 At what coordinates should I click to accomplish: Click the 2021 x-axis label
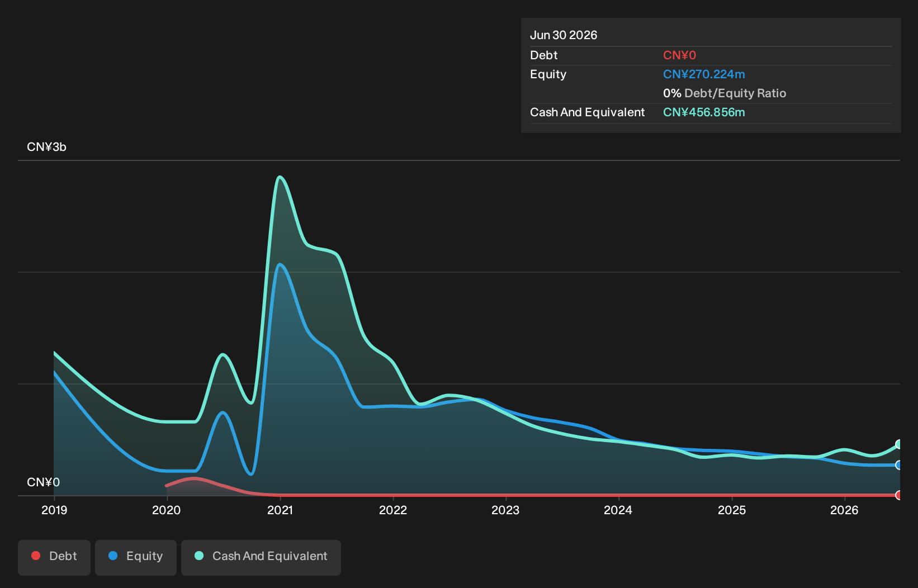coord(280,510)
